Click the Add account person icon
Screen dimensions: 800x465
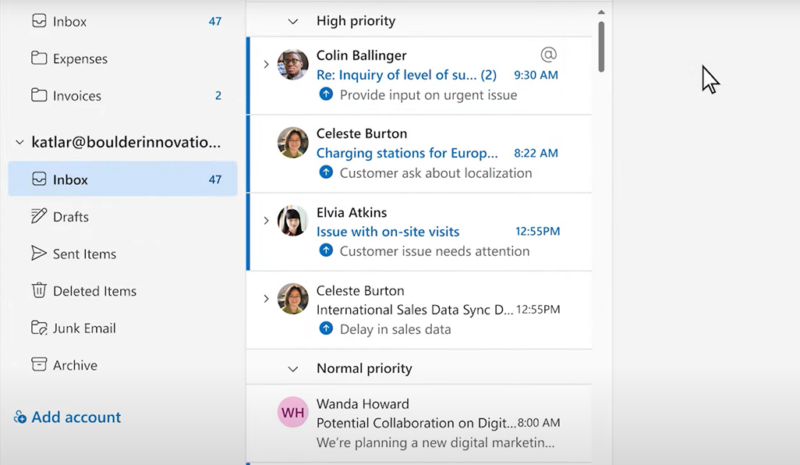[20, 417]
